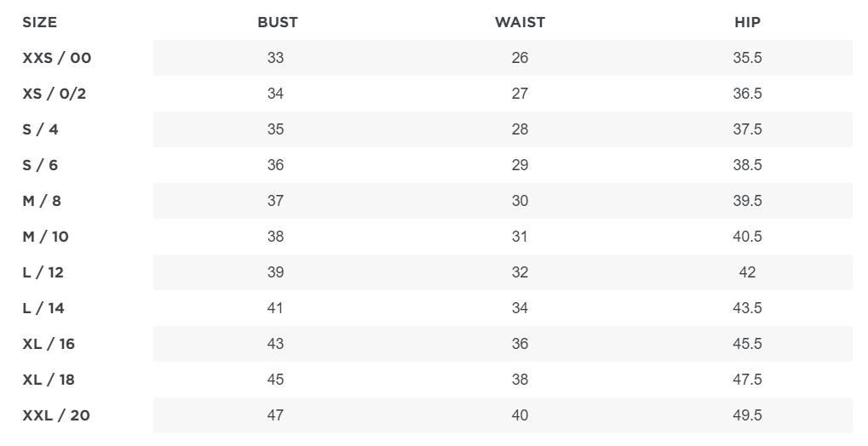Click bust value 41 in L / 14 row
868x446 pixels.
275,307
